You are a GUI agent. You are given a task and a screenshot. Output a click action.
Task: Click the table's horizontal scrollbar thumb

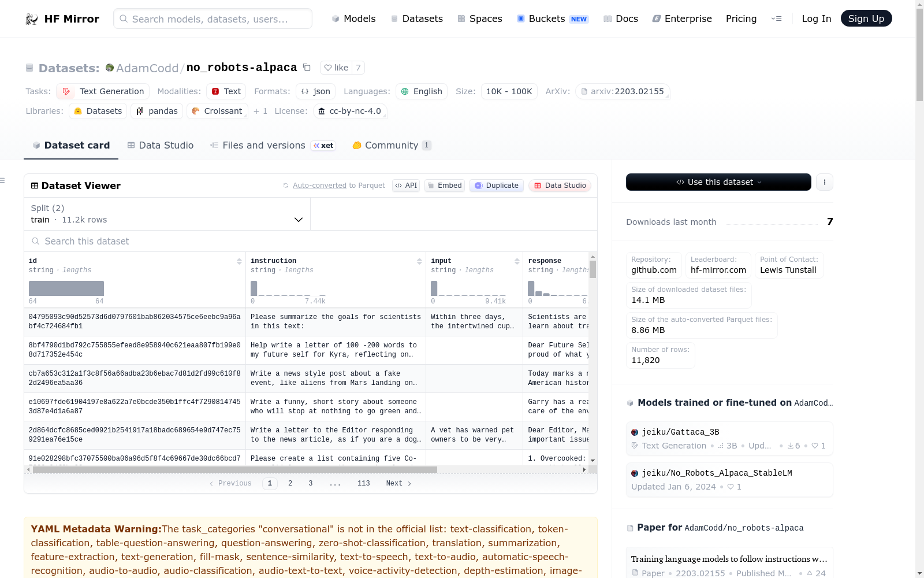pyautogui.click(x=234, y=470)
